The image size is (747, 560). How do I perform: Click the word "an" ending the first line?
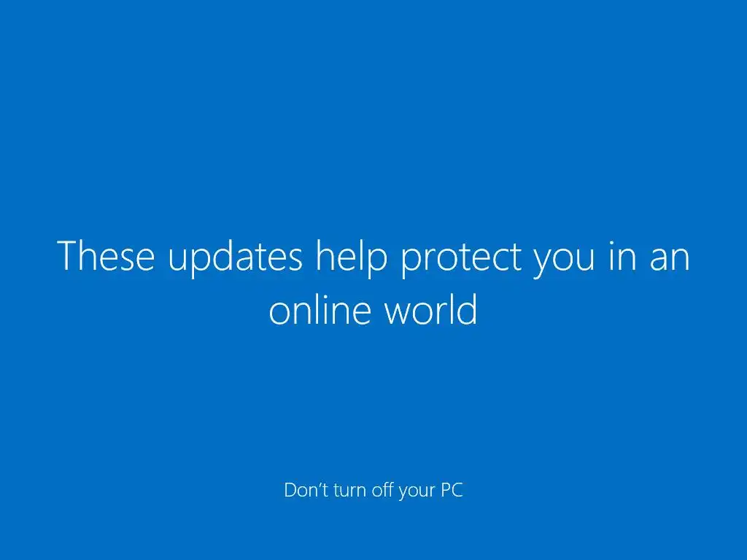click(670, 260)
